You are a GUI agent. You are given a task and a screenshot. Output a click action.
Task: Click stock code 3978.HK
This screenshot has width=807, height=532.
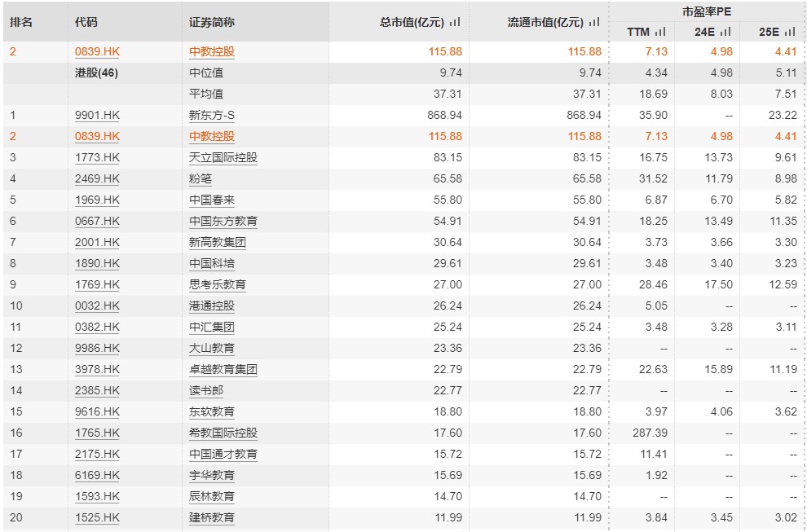pyautogui.click(x=97, y=370)
